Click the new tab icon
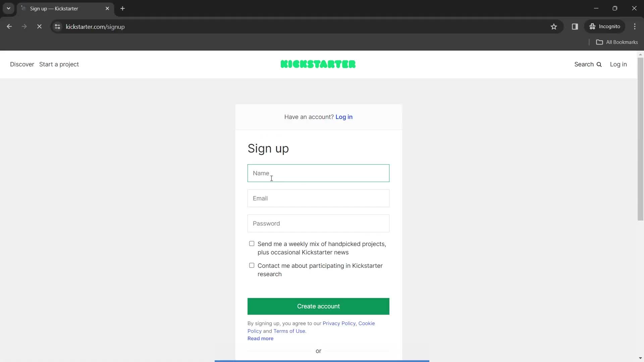This screenshot has height=362, width=644. click(x=122, y=8)
